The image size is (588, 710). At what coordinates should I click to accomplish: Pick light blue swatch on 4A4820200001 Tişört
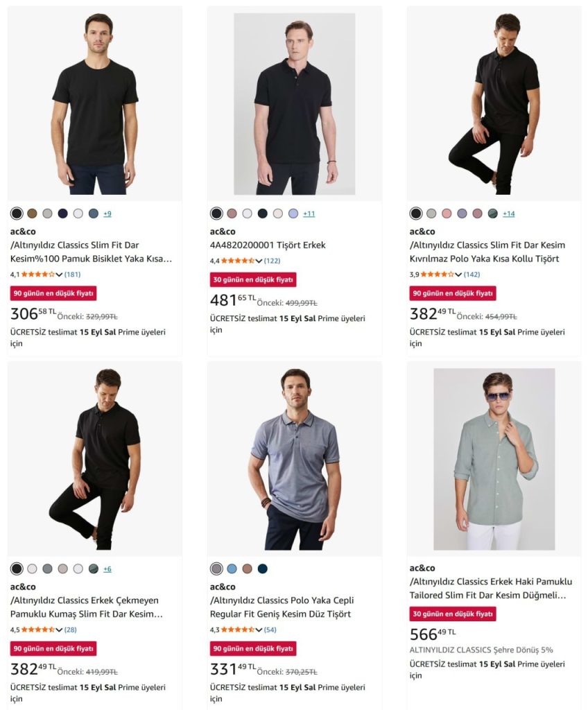pyautogui.click(x=293, y=214)
